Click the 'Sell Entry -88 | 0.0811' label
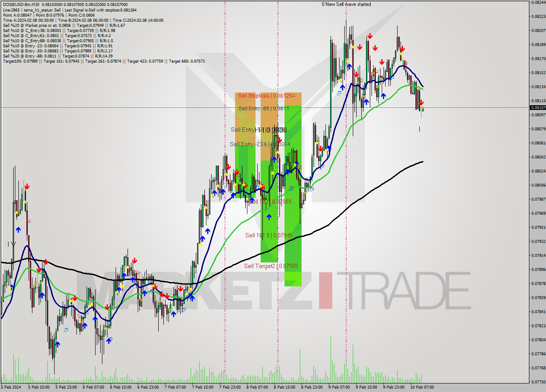This screenshot has width=546, height=392. click(x=264, y=109)
